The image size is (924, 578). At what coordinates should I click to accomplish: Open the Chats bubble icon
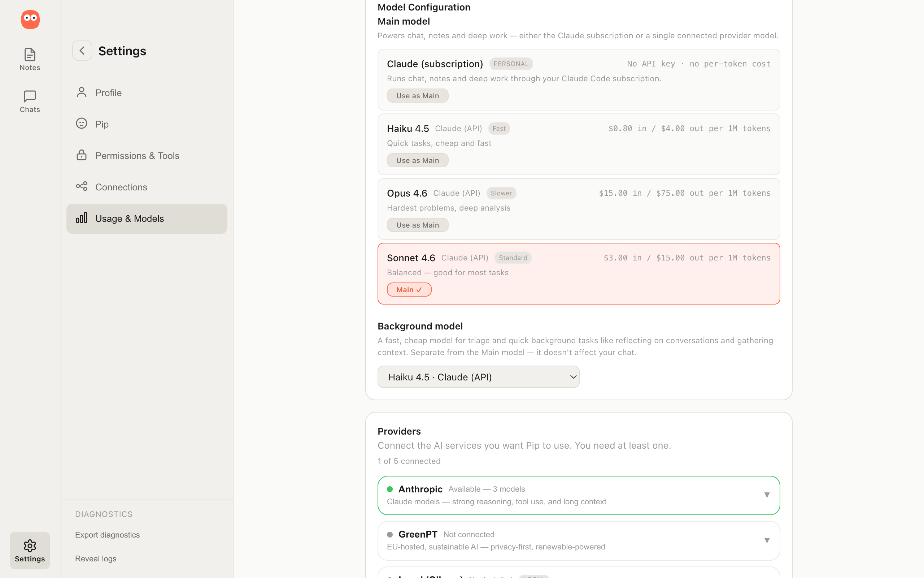coord(30,96)
